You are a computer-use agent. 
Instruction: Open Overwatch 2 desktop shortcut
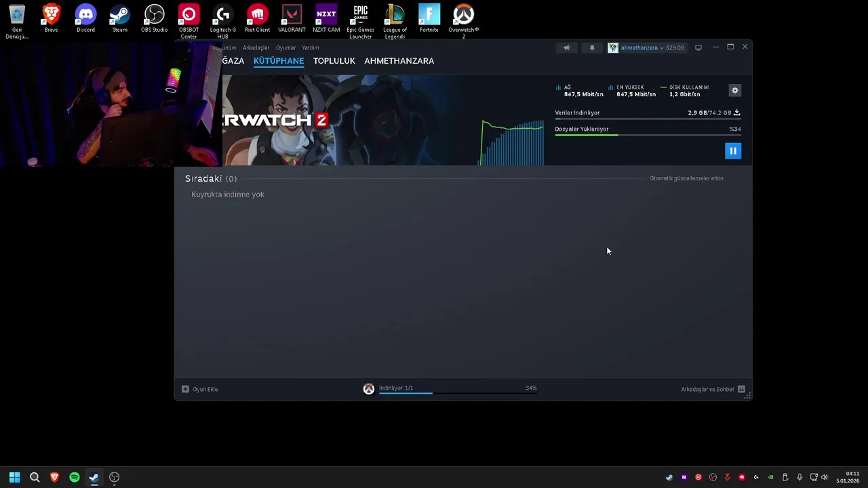pyautogui.click(x=464, y=21)
